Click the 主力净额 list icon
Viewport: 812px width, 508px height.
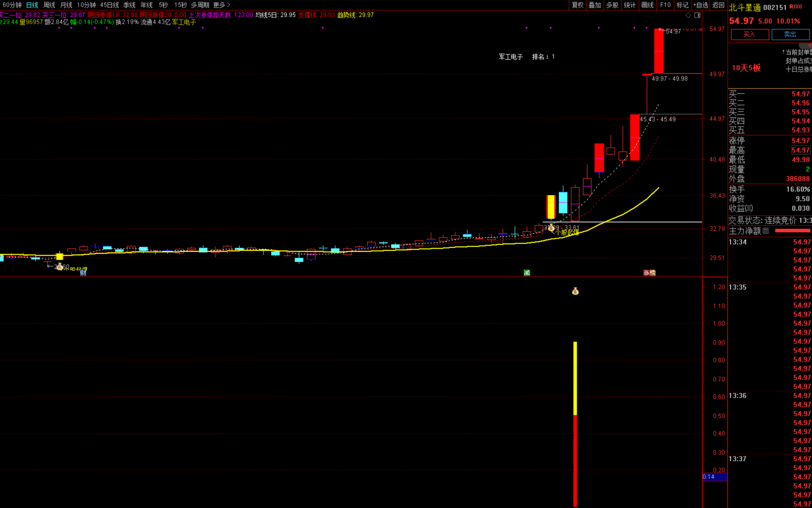pyautogui.click(x=766, y=231)
